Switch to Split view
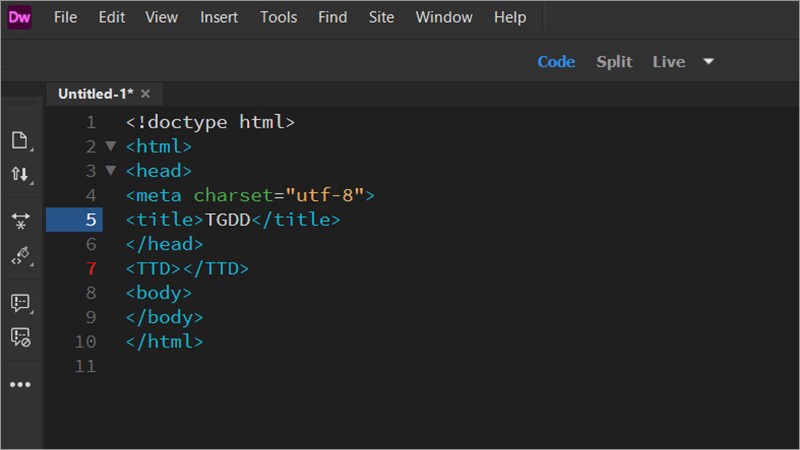 point(614,62)
